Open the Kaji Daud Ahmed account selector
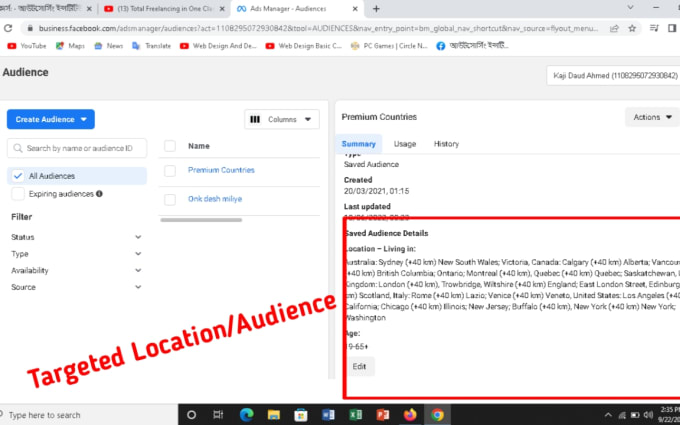This screenshot has height=425, width=680. (x=613, y=75)
